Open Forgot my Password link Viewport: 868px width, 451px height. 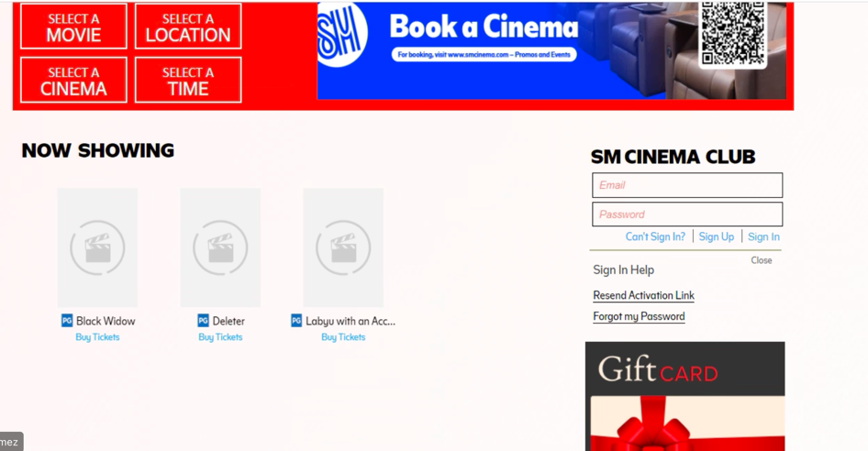(x=639, y=316)
